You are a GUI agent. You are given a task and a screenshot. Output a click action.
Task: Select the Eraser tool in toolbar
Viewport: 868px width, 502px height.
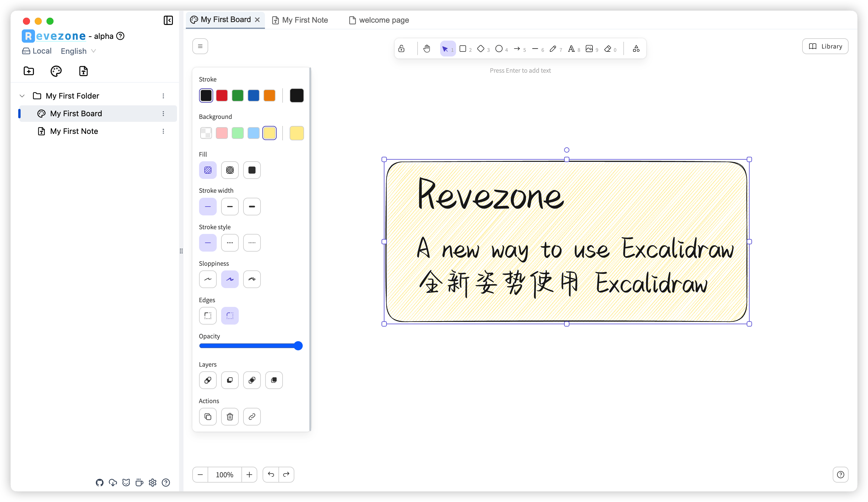[x=607, y=49]
